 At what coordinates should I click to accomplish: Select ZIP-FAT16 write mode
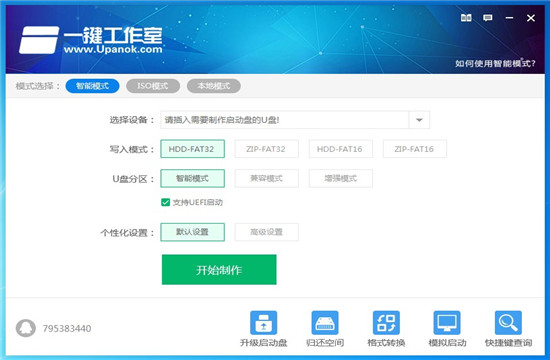point(415,149)
